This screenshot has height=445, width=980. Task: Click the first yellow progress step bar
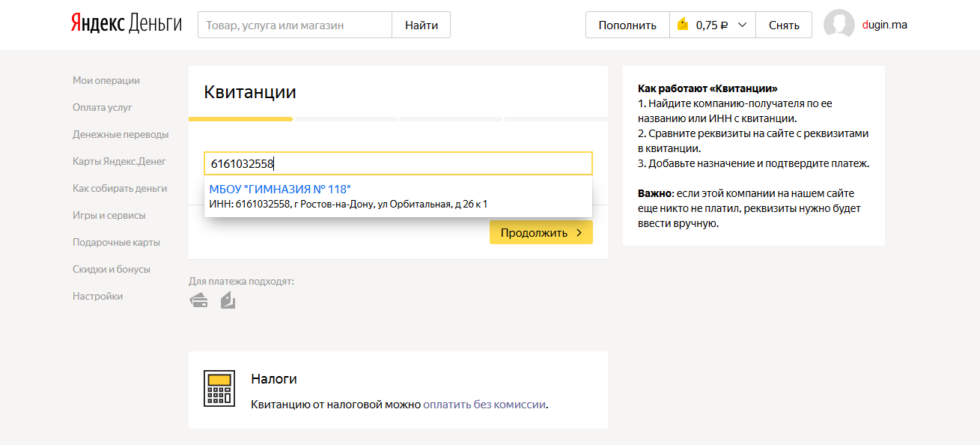pyautogui.click(x=240, y=118)
